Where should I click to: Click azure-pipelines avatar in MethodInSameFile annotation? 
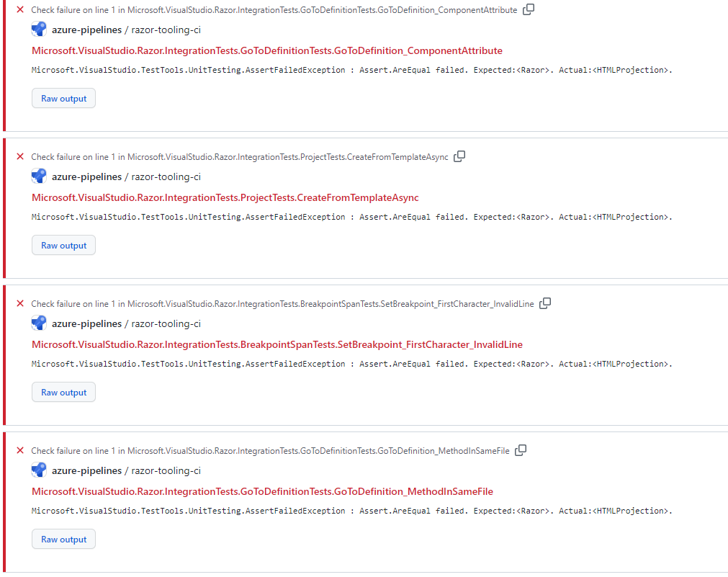pos(39,470)
